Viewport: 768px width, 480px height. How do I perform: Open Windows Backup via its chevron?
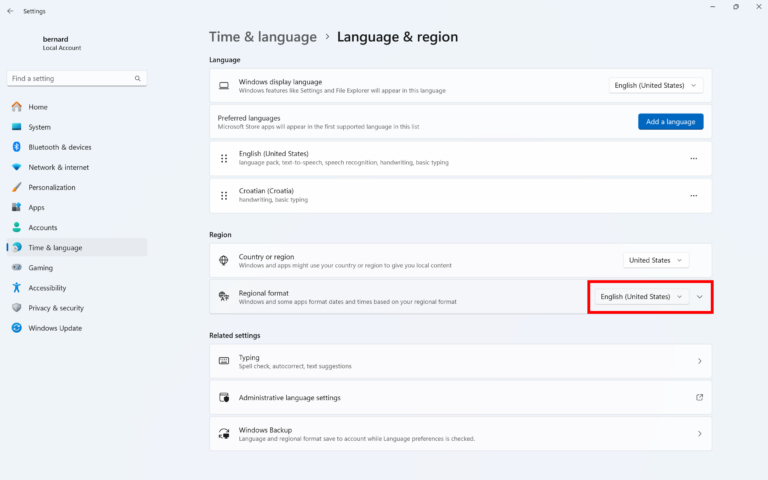coord(699,433)
